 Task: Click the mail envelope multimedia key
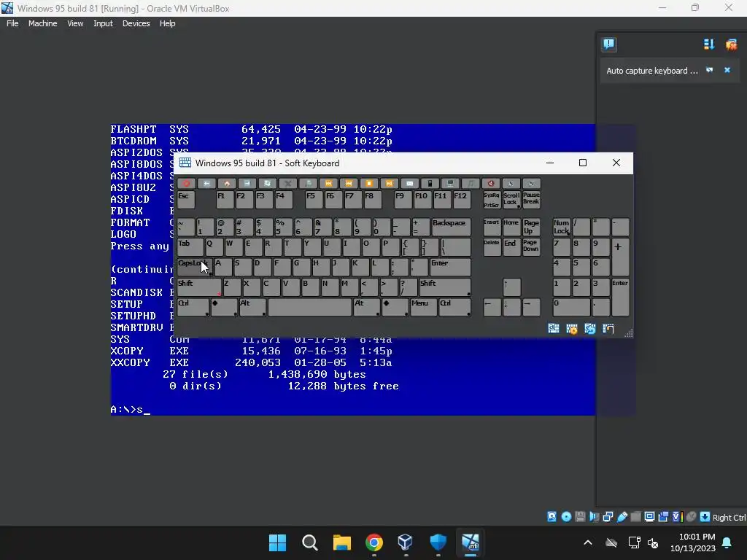click(410, 183)
